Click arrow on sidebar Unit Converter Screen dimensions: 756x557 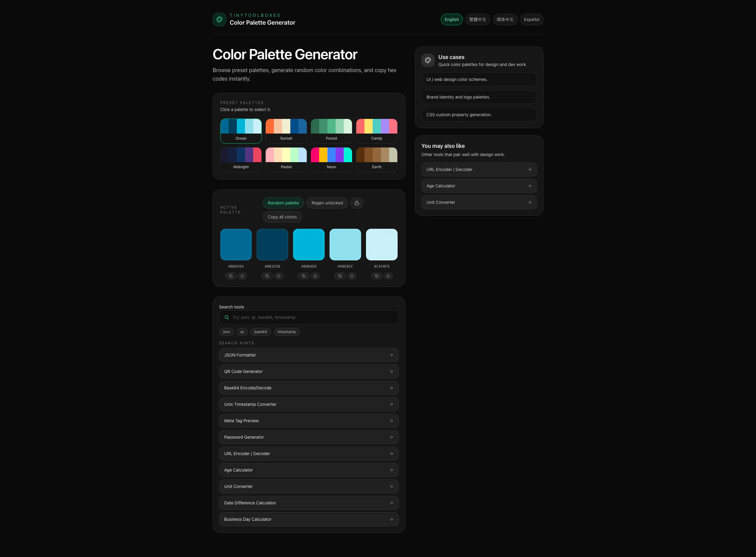coord(530,202)
